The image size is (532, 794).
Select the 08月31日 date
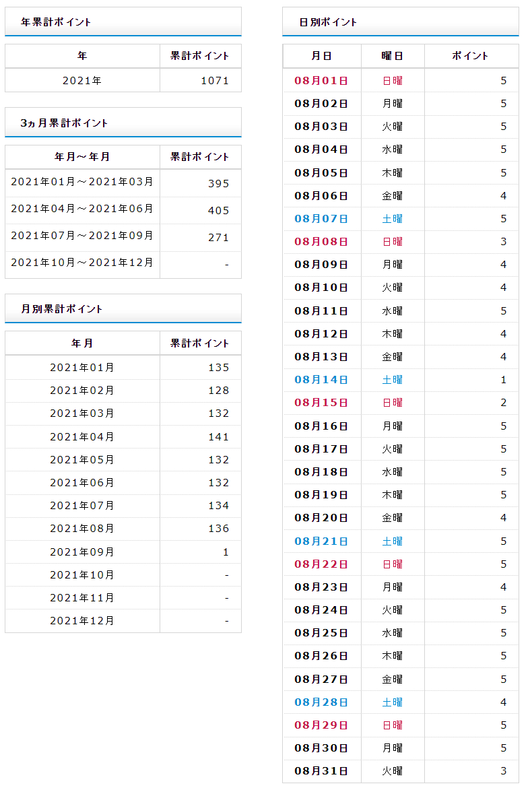tap(321, 771)
